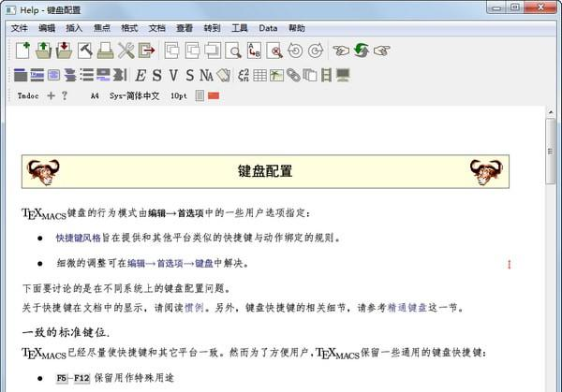Open the 插入 menu

pos(74,28)
